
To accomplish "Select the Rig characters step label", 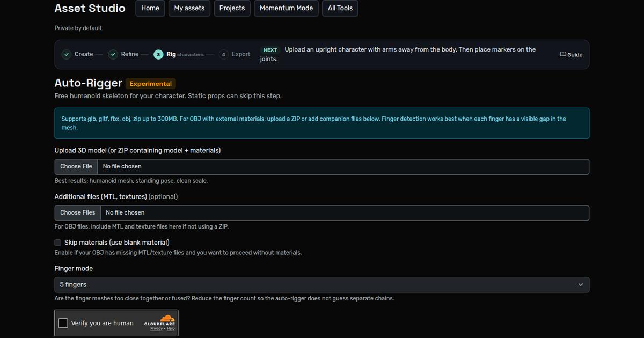I will point(185,54).
